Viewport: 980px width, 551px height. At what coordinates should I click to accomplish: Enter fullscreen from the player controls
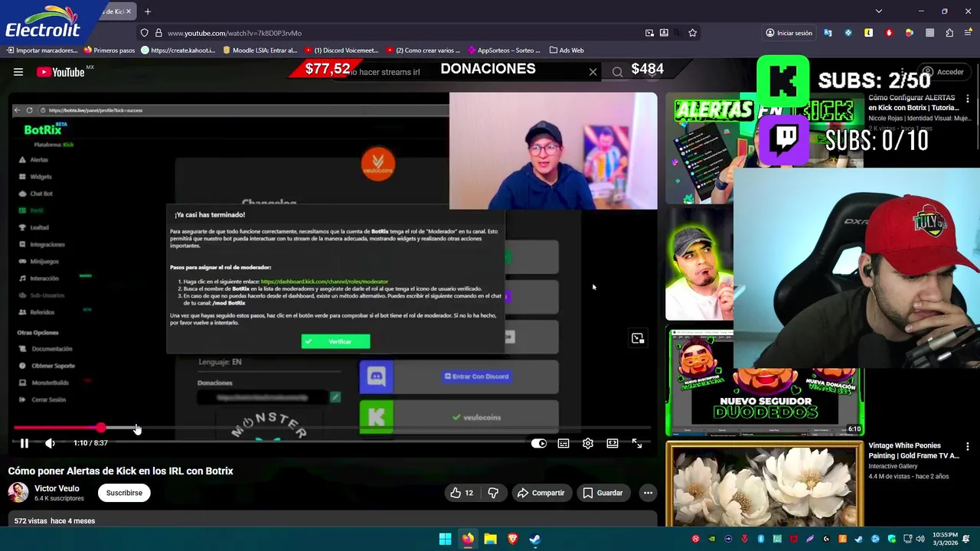tap(637, 443)
